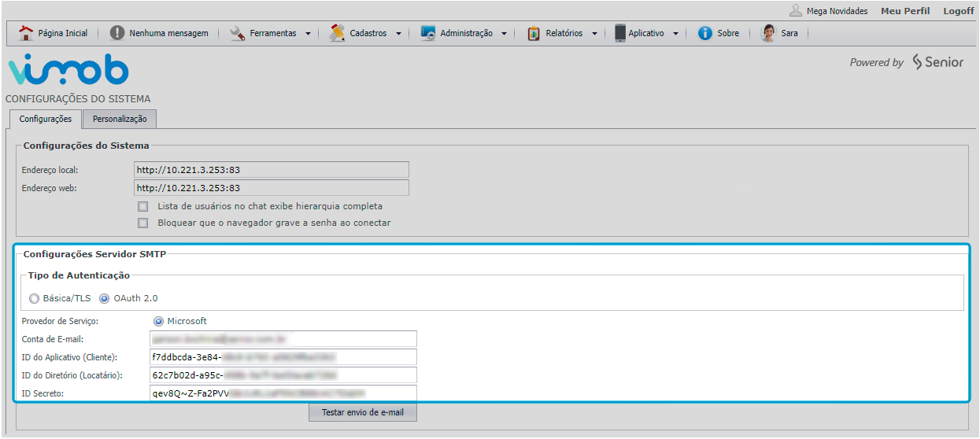The height and width of the screenshot is (439, 980).
Task: Click the Cadastros pencil icon
Action: point(338,33)
